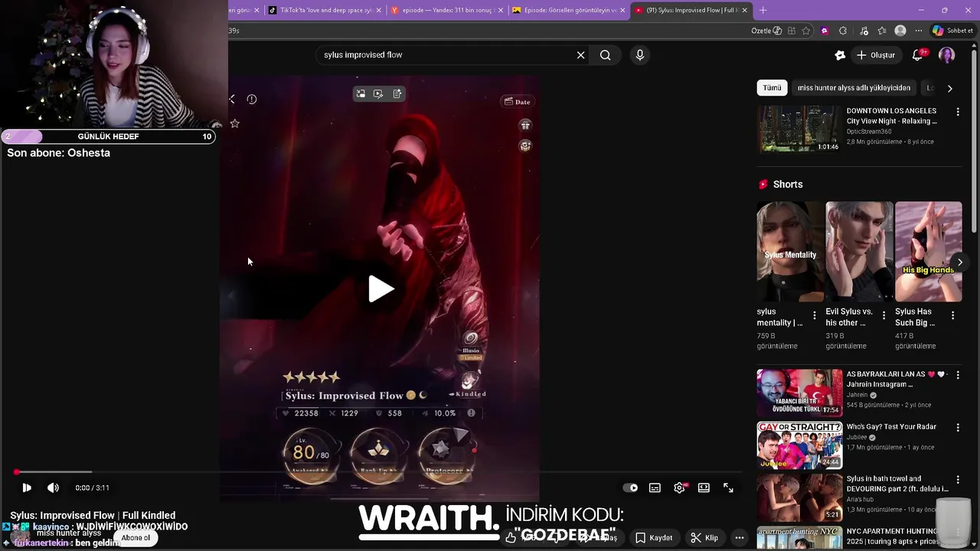Image resolution: width=980 pixels, height=551 pixels.
Task: Open Who's Gay? Test Your Radar title
Action: point(891,427)
